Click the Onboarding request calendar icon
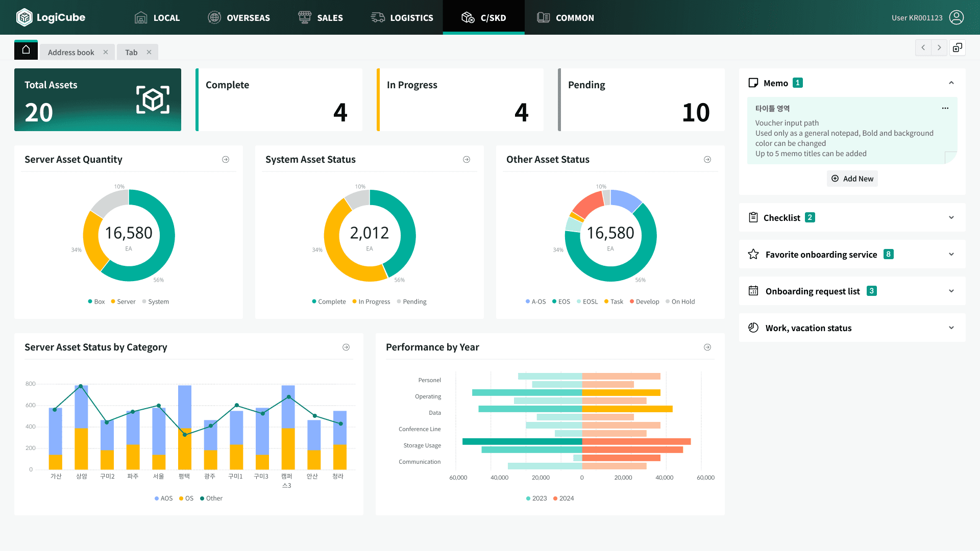This screenshot has height=551, width=980. click(x=753, y=291)
